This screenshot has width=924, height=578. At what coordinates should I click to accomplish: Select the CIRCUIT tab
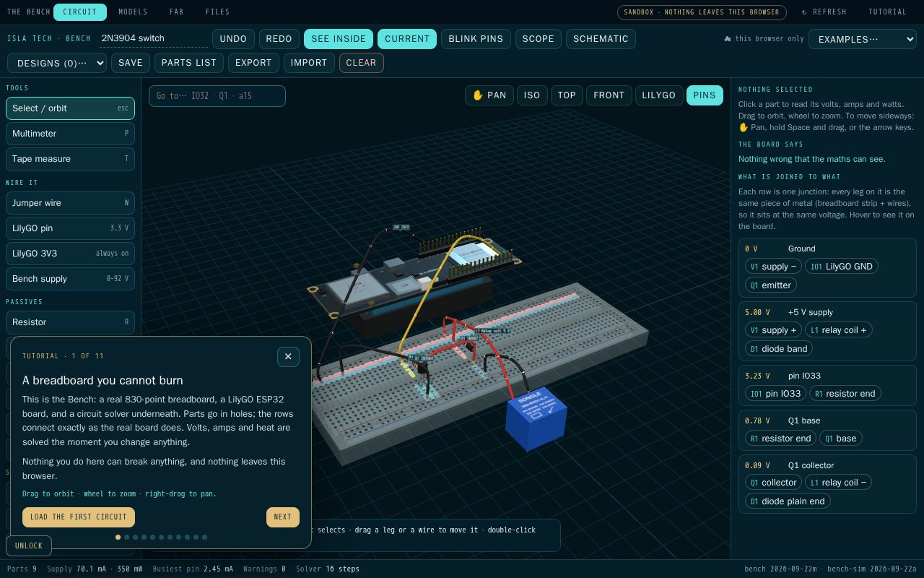pyautogui.click(x=79, y=12)
